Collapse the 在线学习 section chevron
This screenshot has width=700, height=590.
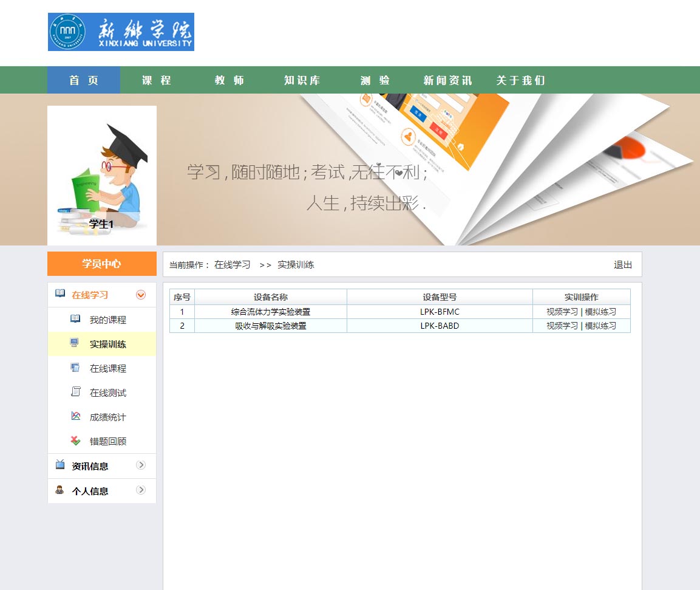(x=141, y=295)
